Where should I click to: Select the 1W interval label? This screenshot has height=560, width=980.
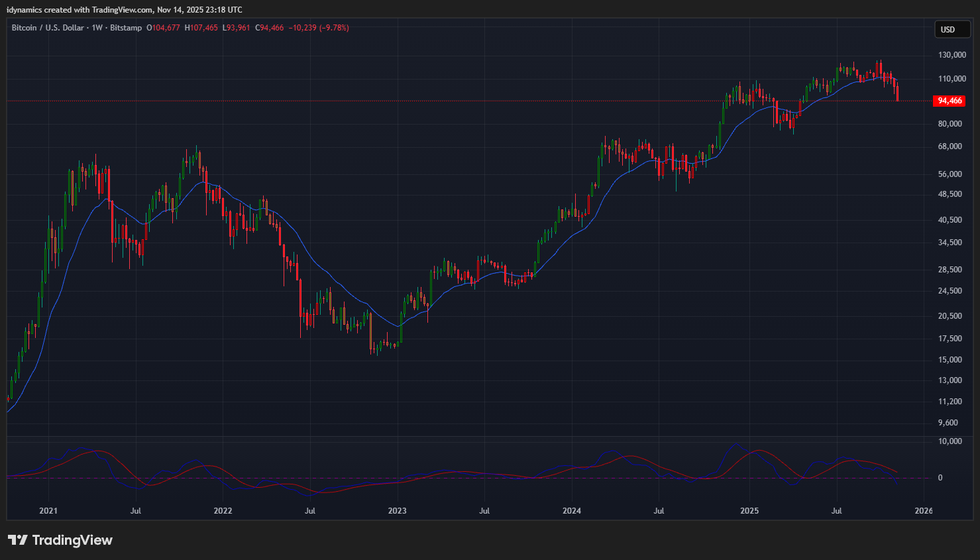pyautogui.click(x=97, y=28)
